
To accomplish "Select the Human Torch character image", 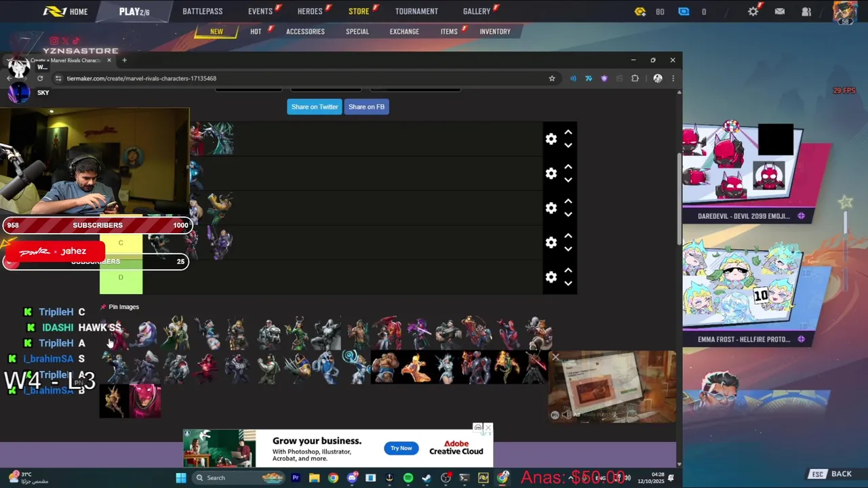I will 416,367.
